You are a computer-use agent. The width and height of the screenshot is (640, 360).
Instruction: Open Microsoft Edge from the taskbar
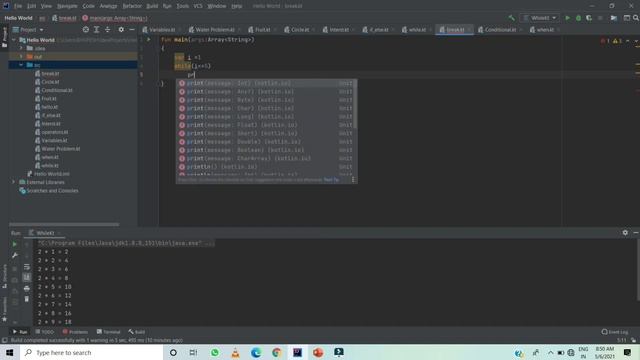tap(256, 352)
